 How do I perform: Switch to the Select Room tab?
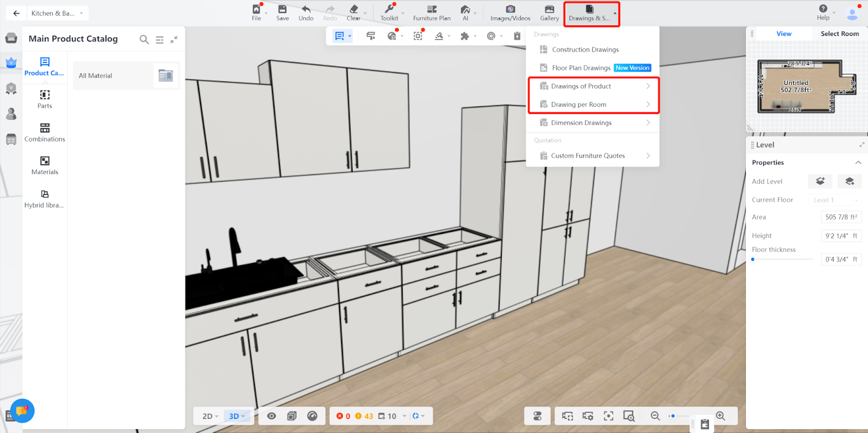[839, 34]
